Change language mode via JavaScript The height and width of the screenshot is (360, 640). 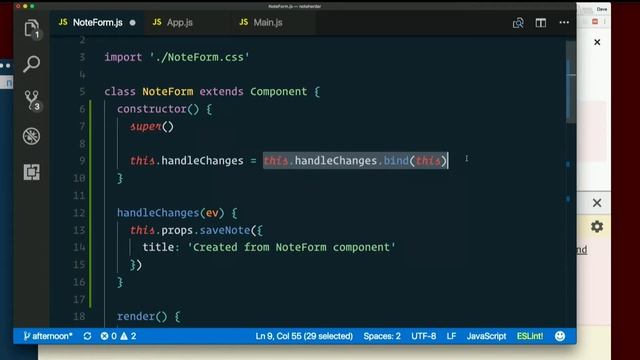click(486, 336)
